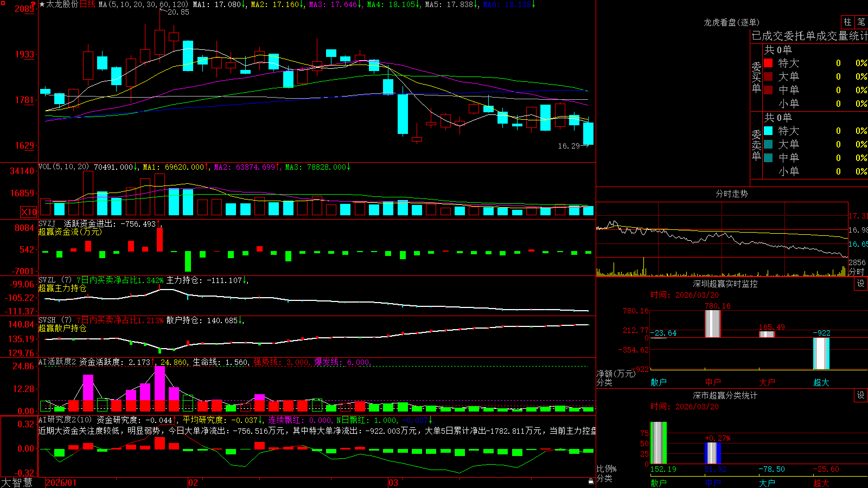Click the 大智慧 logo in the bottom-left corner
868x488 pixels.
coord(16,483)
